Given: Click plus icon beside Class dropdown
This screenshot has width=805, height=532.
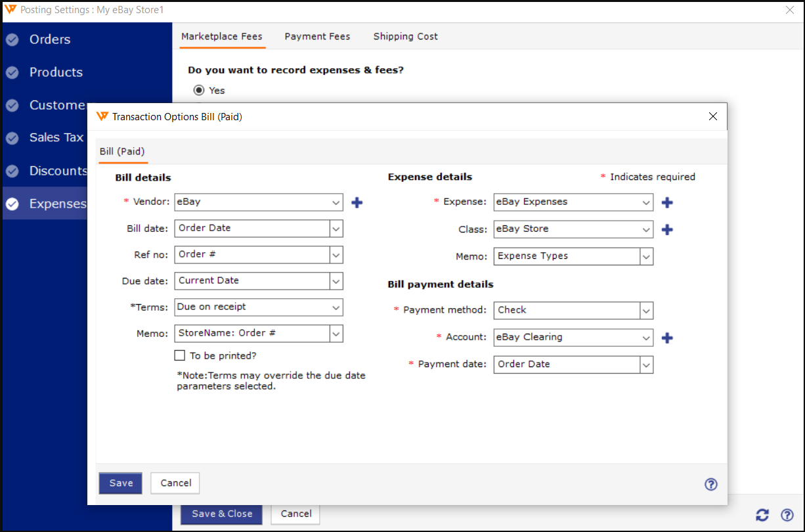Looking at the screenshot, I should coord(667,229).
